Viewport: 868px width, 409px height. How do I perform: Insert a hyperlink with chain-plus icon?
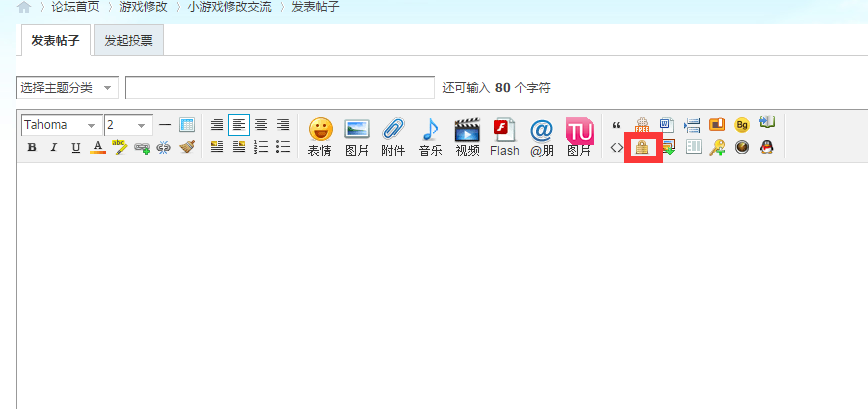142,148
